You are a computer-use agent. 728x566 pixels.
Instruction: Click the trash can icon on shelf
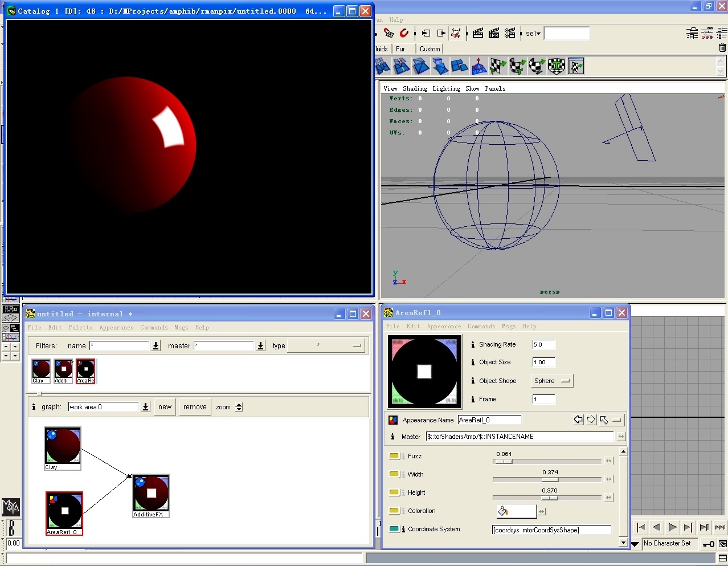pyautogui.click(x=722, y=48)
